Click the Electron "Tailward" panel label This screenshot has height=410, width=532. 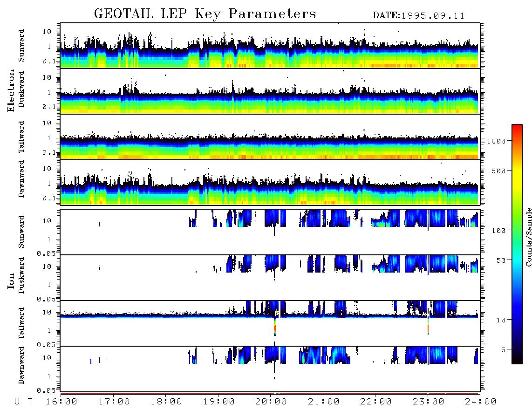point(21,137)
